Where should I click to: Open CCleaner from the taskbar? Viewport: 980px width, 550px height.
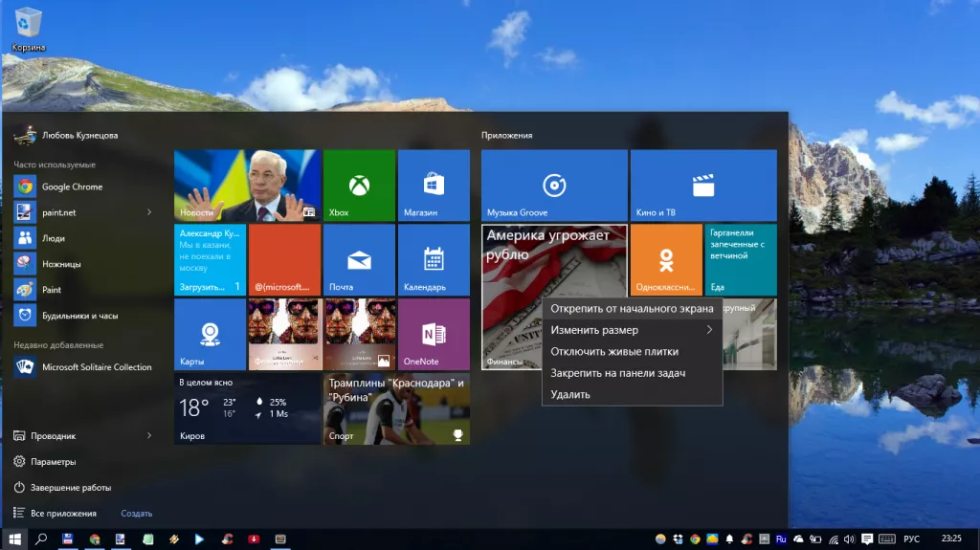227,539
